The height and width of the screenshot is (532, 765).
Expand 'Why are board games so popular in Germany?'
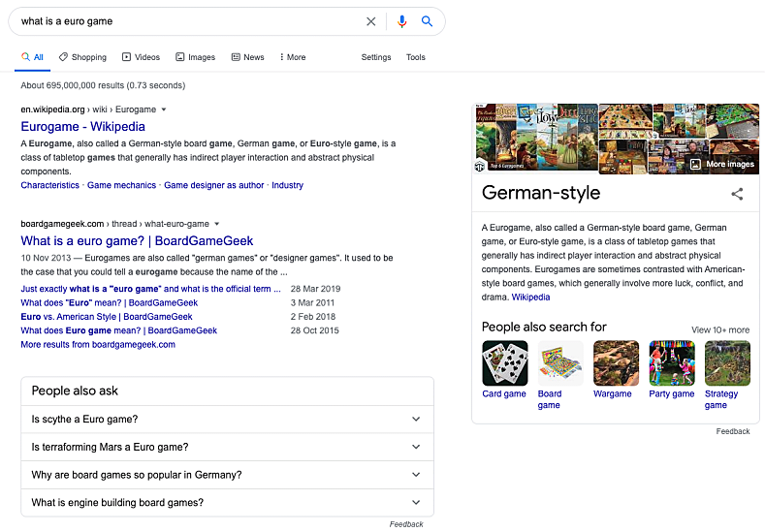pos(227,475)
